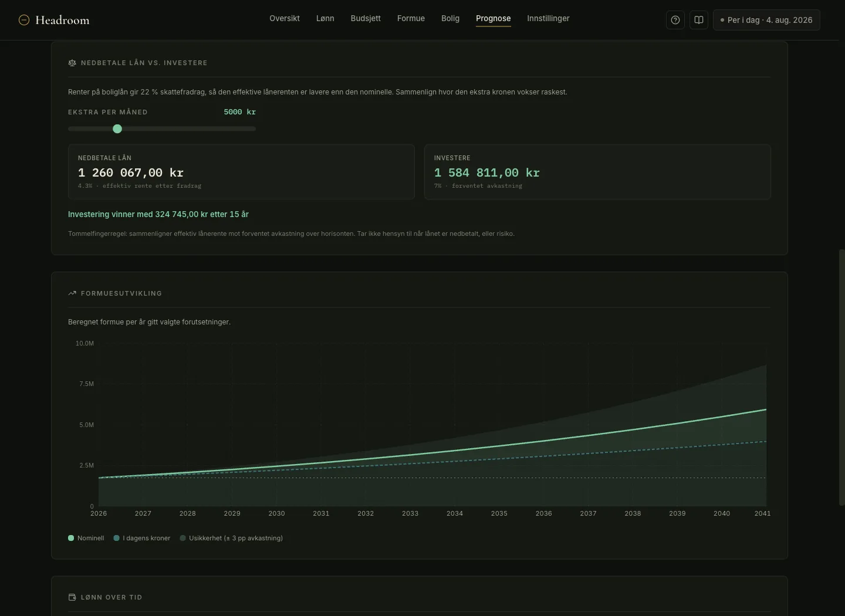Click the 2033 label on the chart axis
This screenshot has height=616, width=845.
(410, 513)
